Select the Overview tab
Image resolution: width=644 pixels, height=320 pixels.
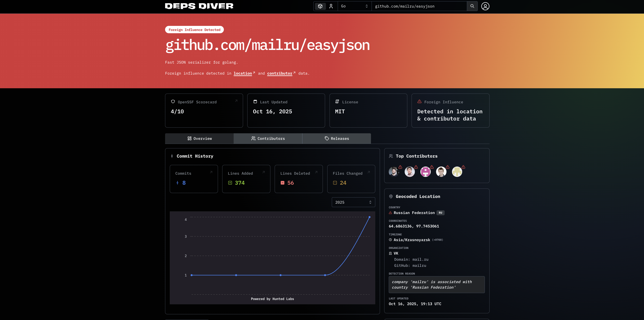199,139
